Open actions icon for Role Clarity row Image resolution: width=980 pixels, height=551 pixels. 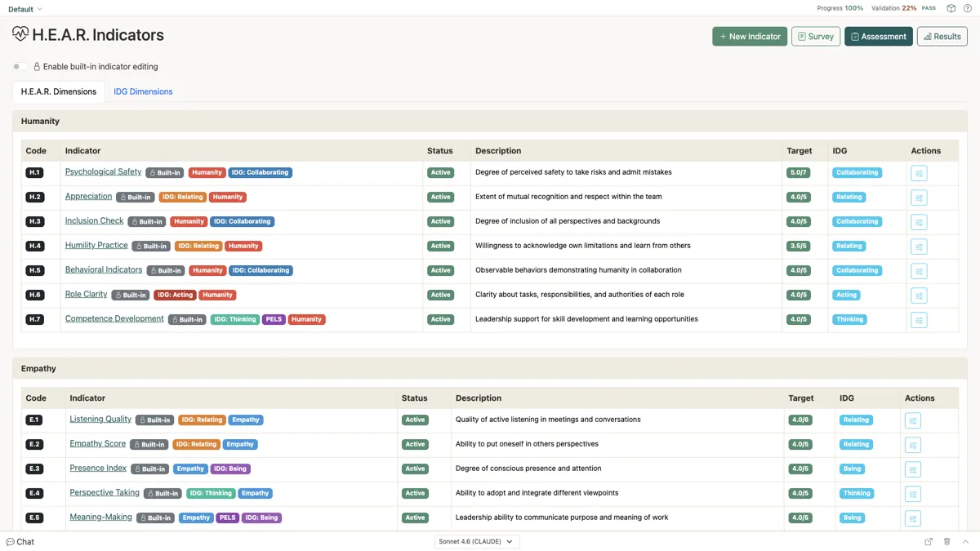[919, 295]
